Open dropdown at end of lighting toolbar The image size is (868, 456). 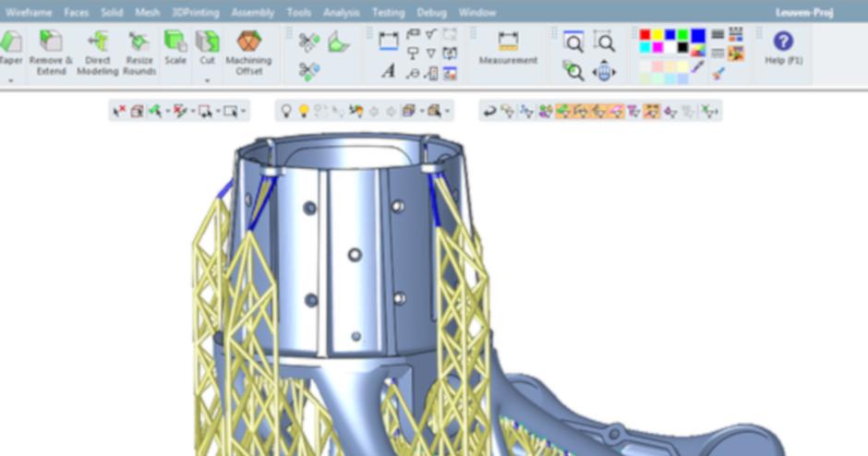(448, 112)
